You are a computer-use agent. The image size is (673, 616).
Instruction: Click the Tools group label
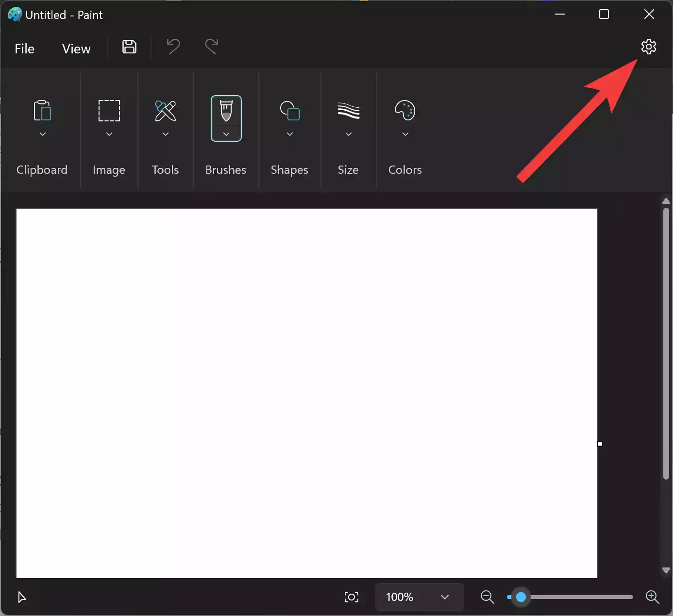pyautogui.click(x=165, y=170)
